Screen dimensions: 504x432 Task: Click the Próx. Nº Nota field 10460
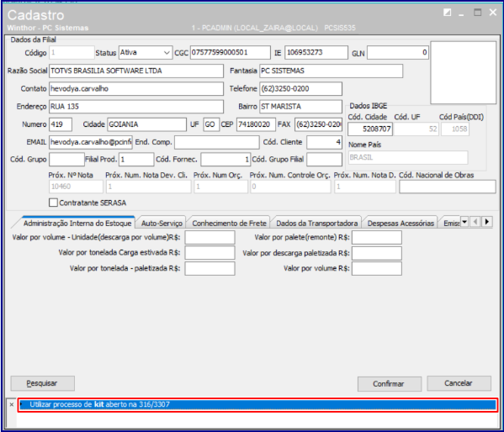(76, 187)
